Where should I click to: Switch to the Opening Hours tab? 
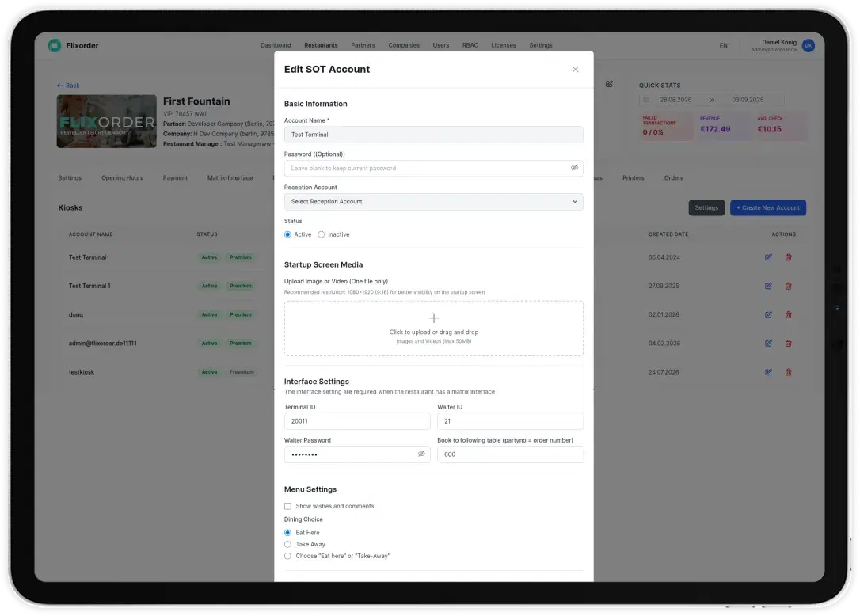coord(122,177)
